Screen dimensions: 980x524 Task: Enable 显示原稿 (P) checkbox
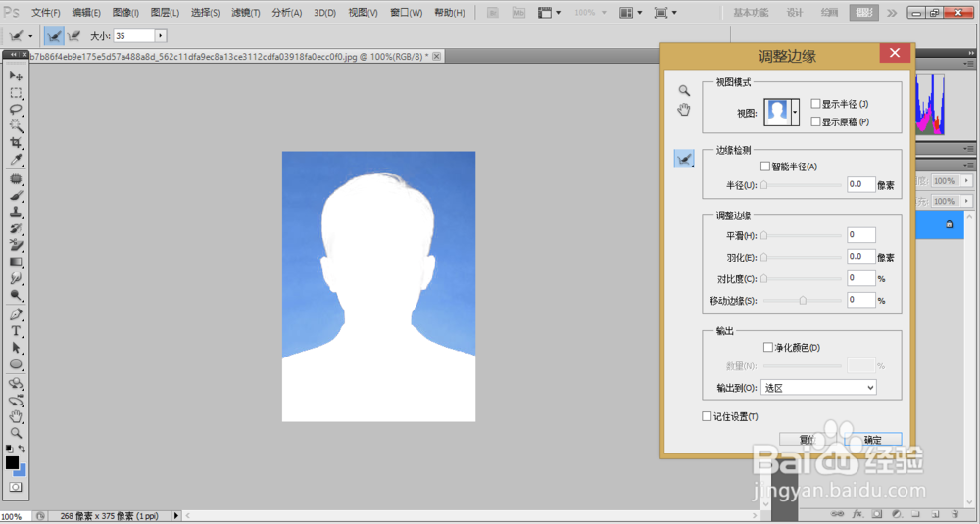coord(815,121)
